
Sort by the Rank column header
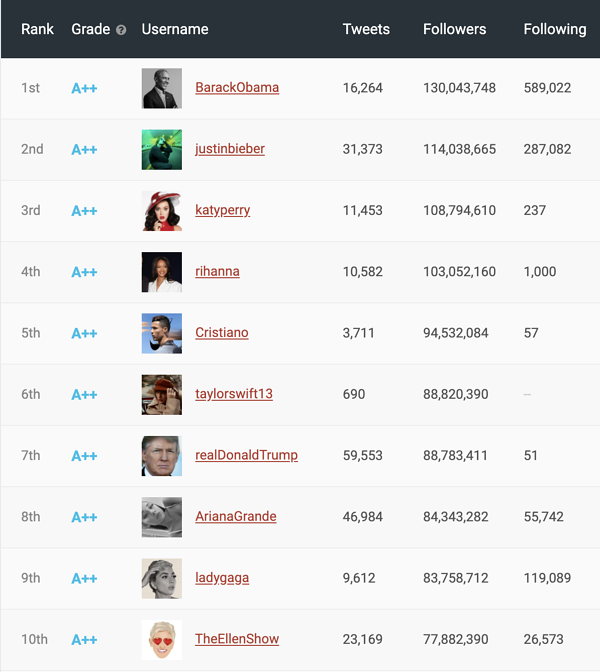[38, 29]
